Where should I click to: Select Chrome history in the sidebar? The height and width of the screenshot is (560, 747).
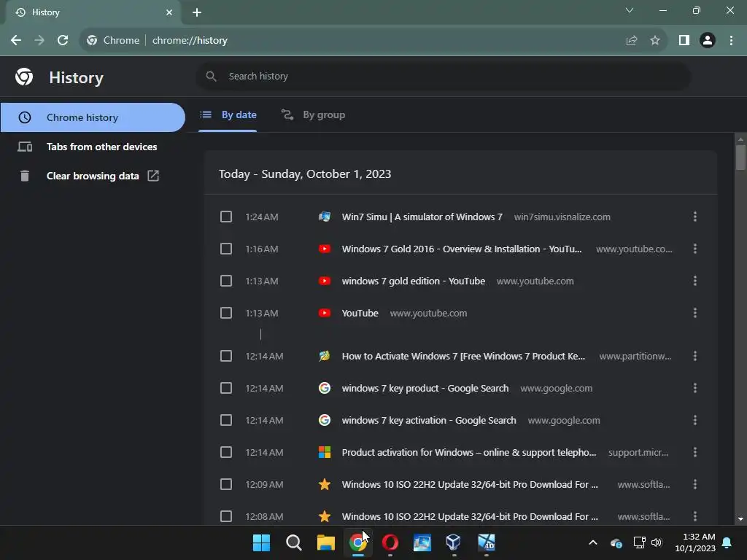click(93, 117)
